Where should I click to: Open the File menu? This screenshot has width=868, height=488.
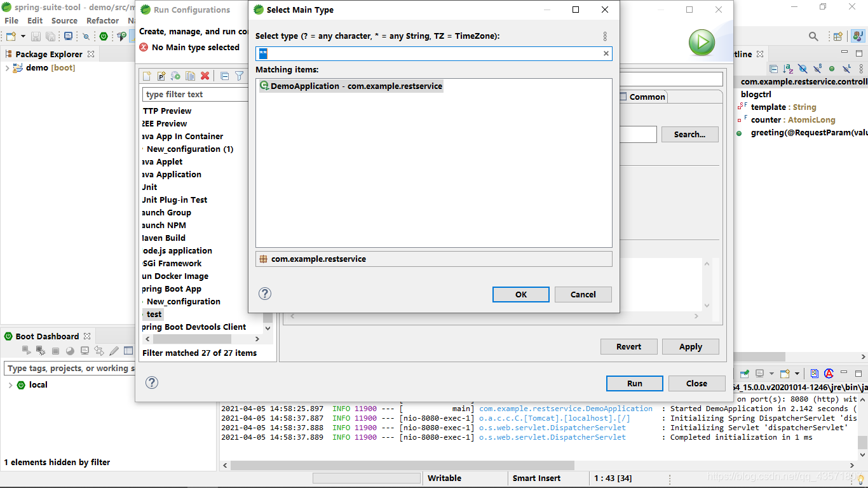click(x=11, y=20)
